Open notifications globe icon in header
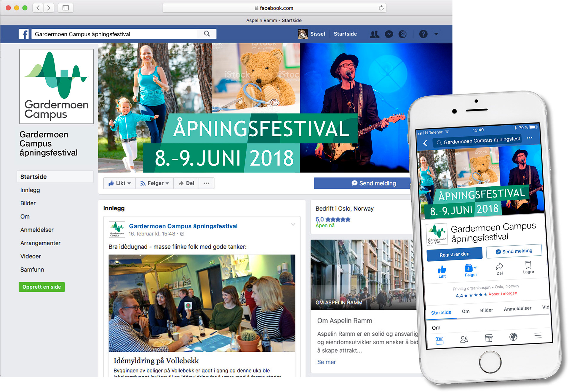The width and height of the screenshot is (569, 392). click(402, 34)
